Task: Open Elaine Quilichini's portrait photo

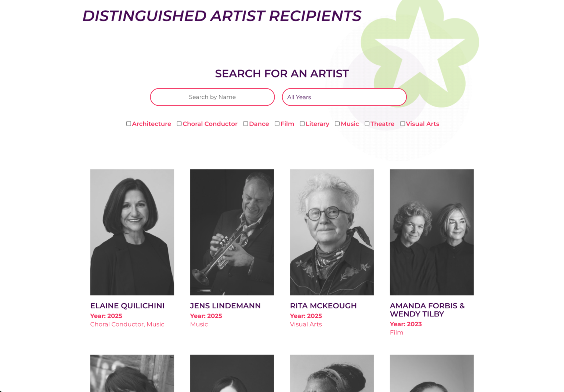Action: click(132, 232)
